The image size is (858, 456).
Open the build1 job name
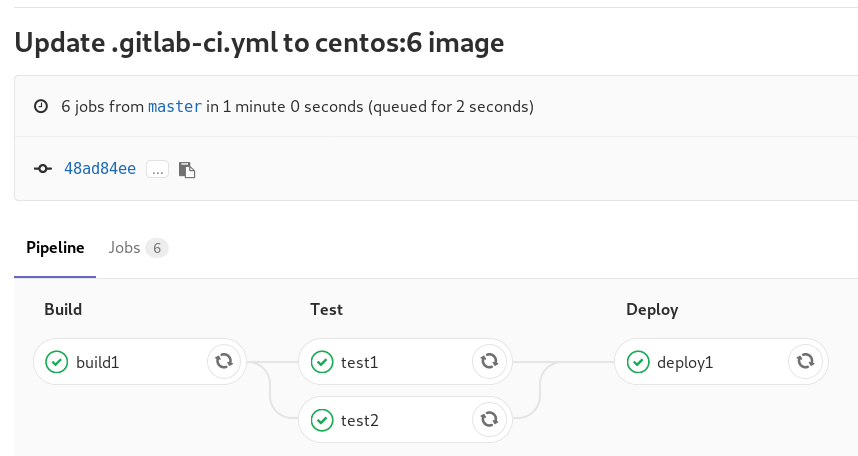98,362
